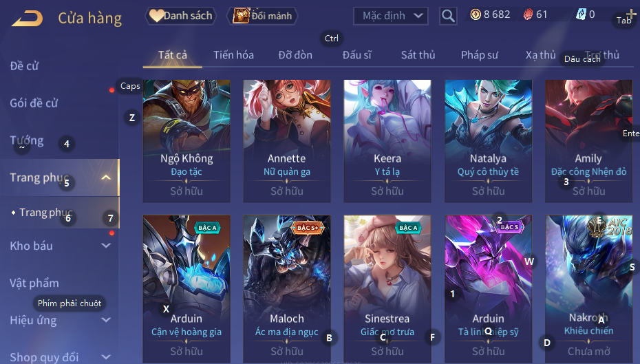Image resolution: width=640 pixels, height=364 pixels.
Task: Expand the Shop quy đổi section
Action: (x=106, y=357)
